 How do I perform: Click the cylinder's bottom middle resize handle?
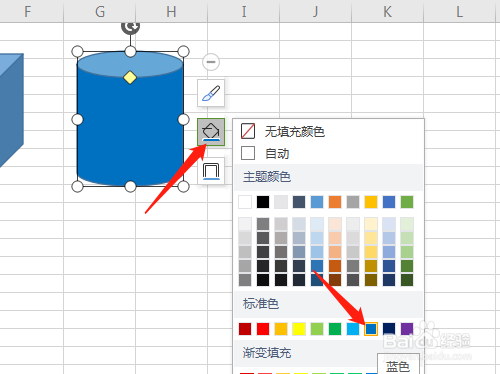(130, 187)
